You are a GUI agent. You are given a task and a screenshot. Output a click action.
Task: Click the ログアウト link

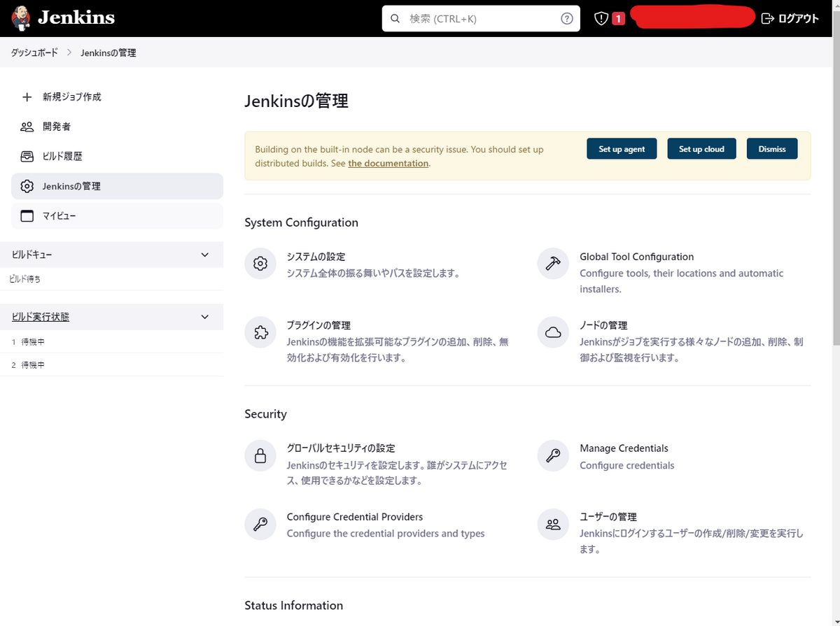799,19
